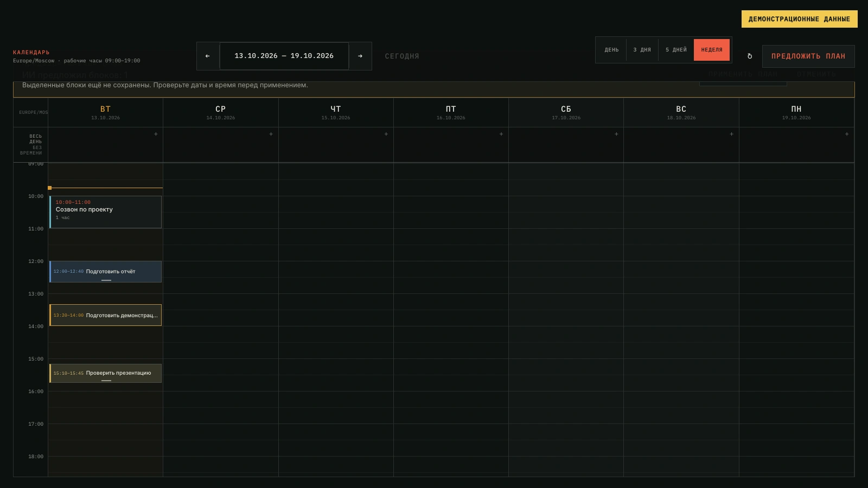The width and height of the screenshot is (868, 488).
Task: Jump to today via СЕГОДНЯ
Action: tap(402, 56)
